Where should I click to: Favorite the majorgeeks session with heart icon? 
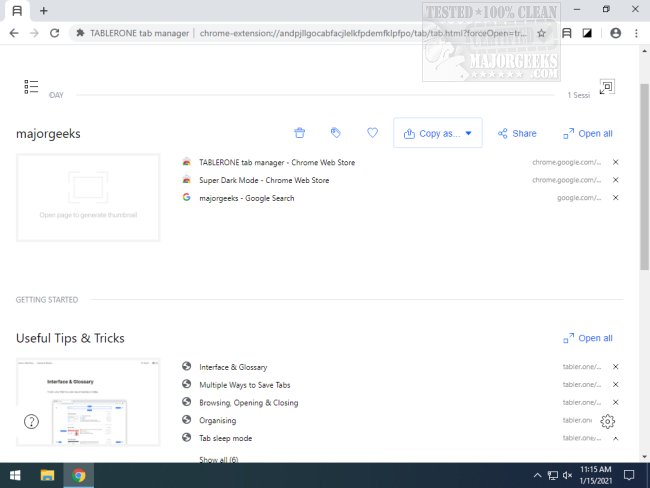[372, 133]
